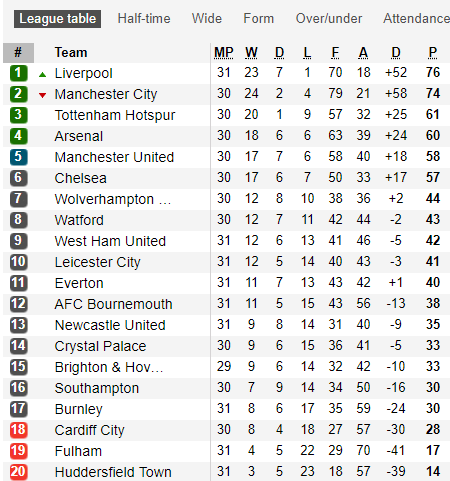Open the Form tab
The height and width of the screenshot is (481, 450).
click(x=259, y=19)
